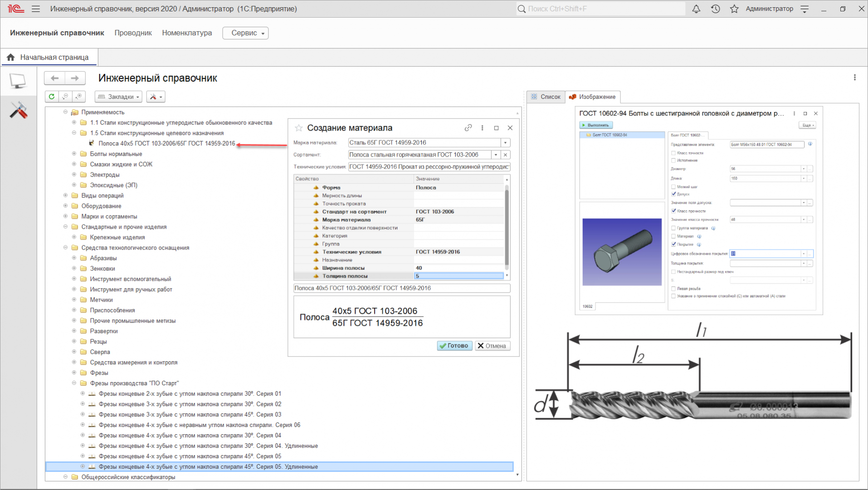Screen dimensions: 868x490
Task: Enable the Левая резьба checkbox
Action: (673, 289)
